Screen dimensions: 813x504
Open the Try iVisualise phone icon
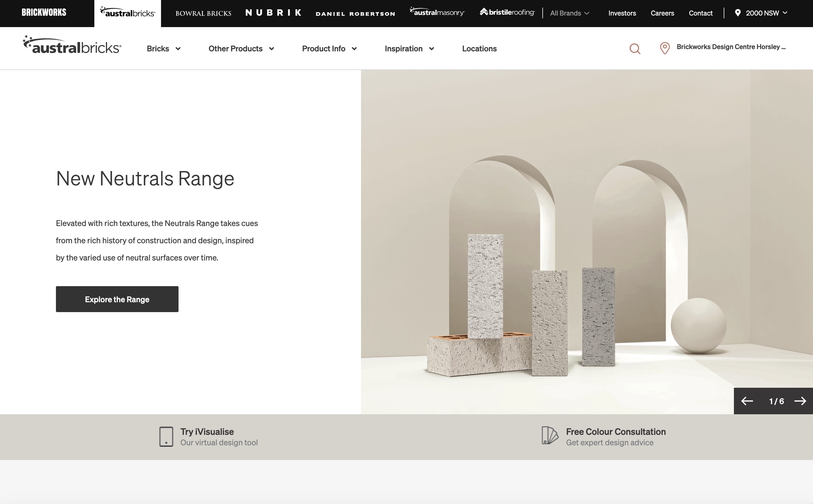coord(166,437)
